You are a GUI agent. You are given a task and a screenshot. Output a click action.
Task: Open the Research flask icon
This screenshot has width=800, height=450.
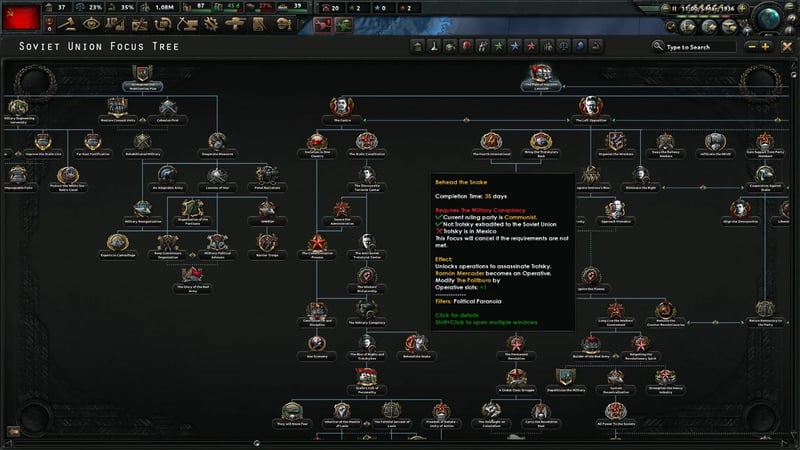(x=115, y=24)
